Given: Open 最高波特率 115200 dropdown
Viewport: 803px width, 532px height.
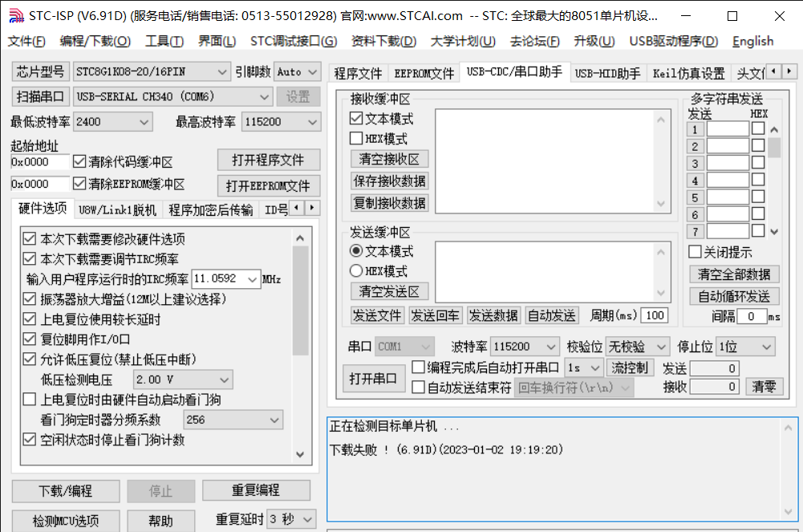Looking at the screenshot, I should pos(281,122).
